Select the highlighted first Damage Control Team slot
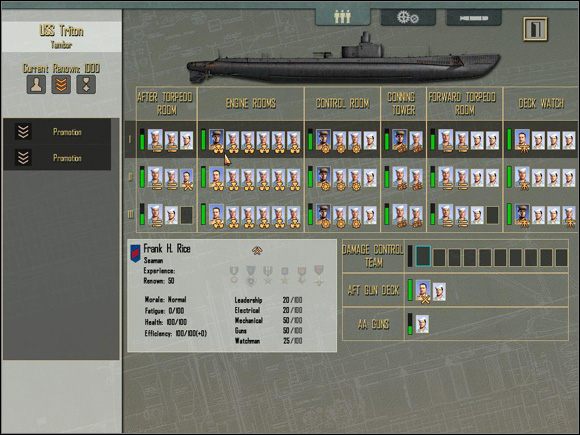580x435 pixels. click(423, 256)
